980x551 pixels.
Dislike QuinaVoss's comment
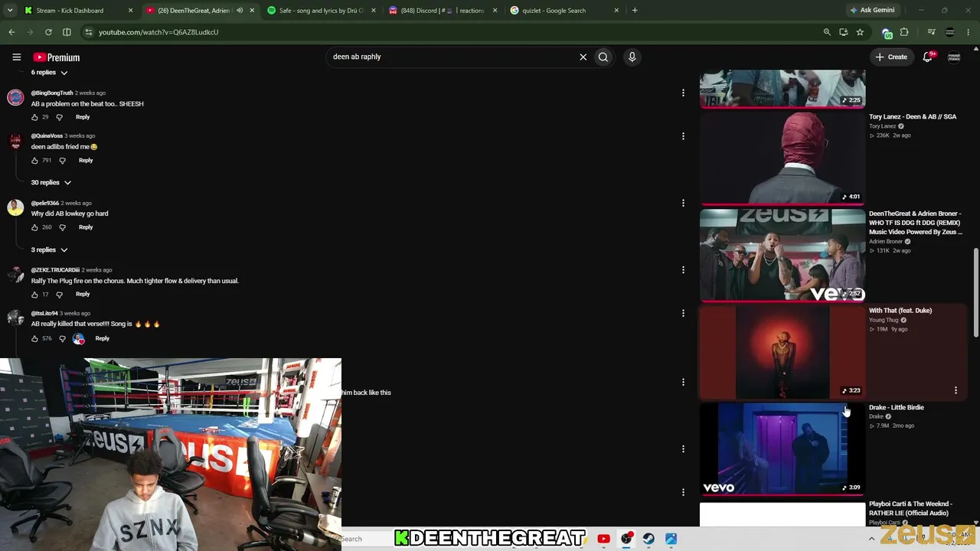click(x=63, y=161)
